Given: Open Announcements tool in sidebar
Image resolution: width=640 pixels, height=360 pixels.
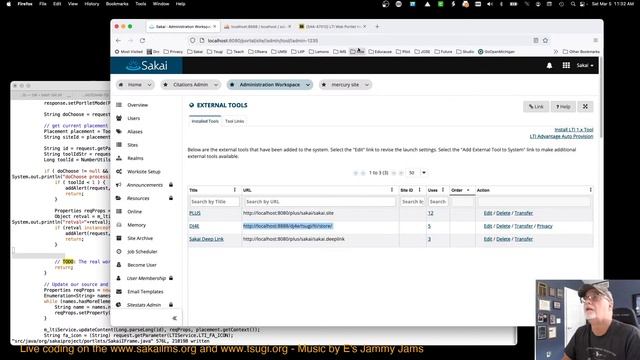Looking at the screenshot, I should [x=144, y=185].
